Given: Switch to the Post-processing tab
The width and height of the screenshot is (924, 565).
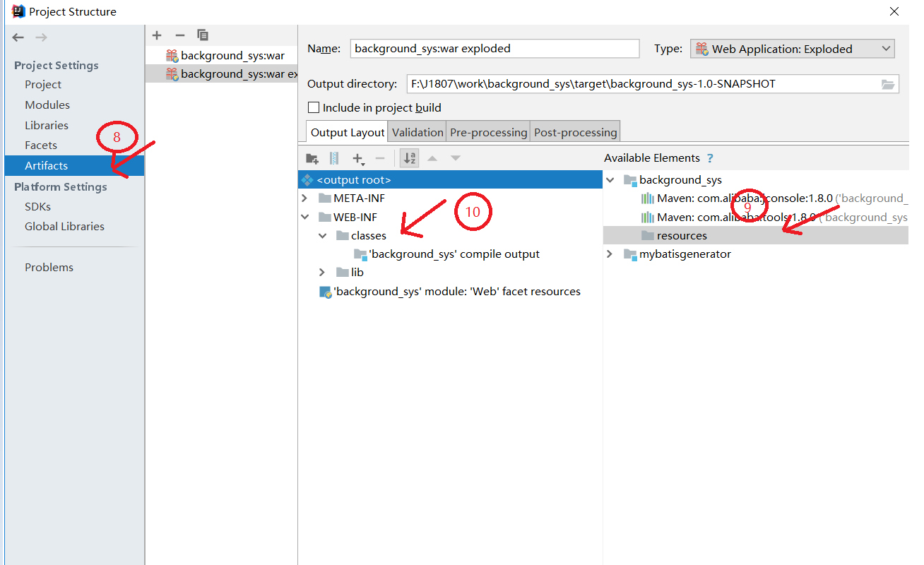Looking at the screenshot, I should 575,131.
